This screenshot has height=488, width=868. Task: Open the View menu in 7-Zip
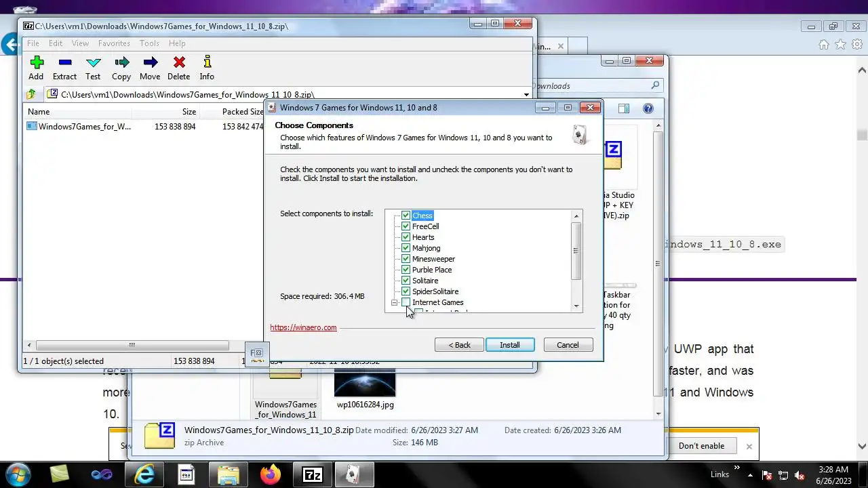coord(80,43)
